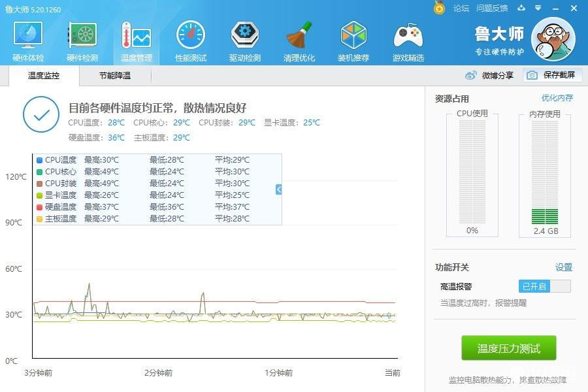Viewport: 588px width, 392px height.
Task: Open the 驱动检测 driver detection icon
Action: (244, 36)
